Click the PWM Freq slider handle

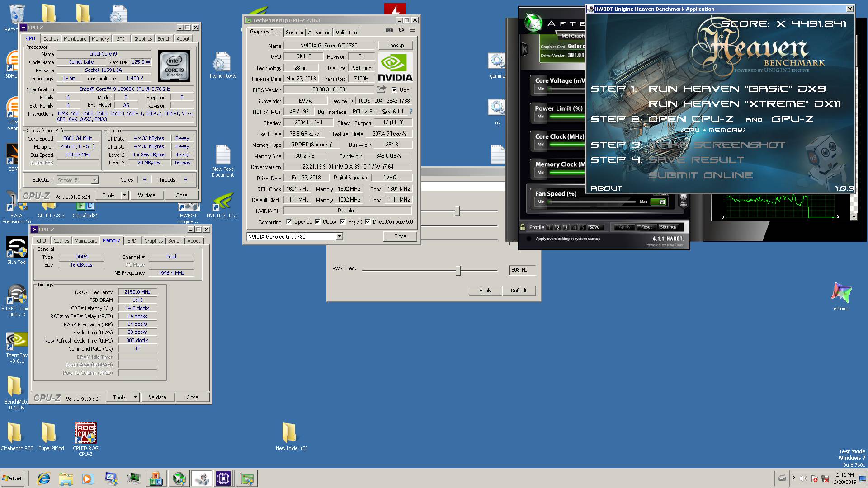tap(458, 271)
